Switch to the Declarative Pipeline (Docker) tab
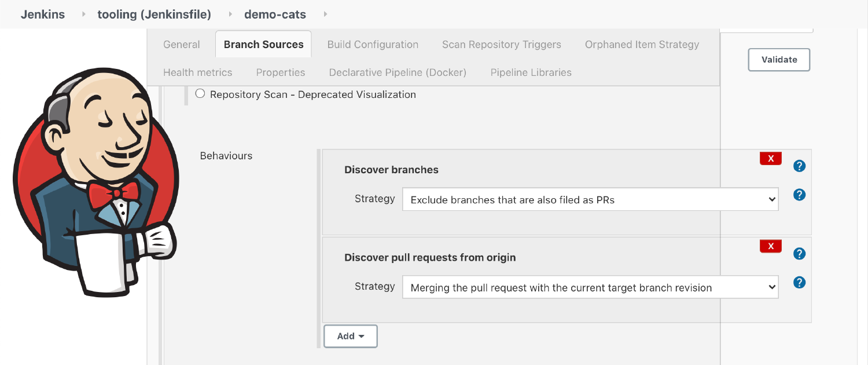868x365 pixels. pos(398,72)
